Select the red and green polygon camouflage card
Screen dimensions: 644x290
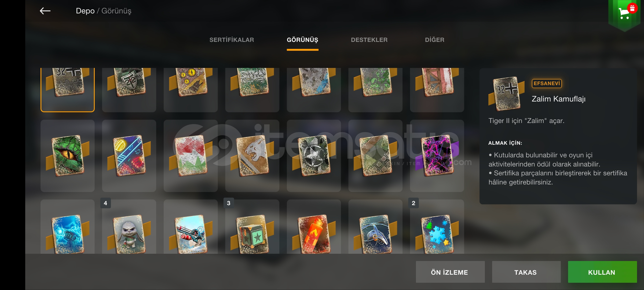click(191, 156)
